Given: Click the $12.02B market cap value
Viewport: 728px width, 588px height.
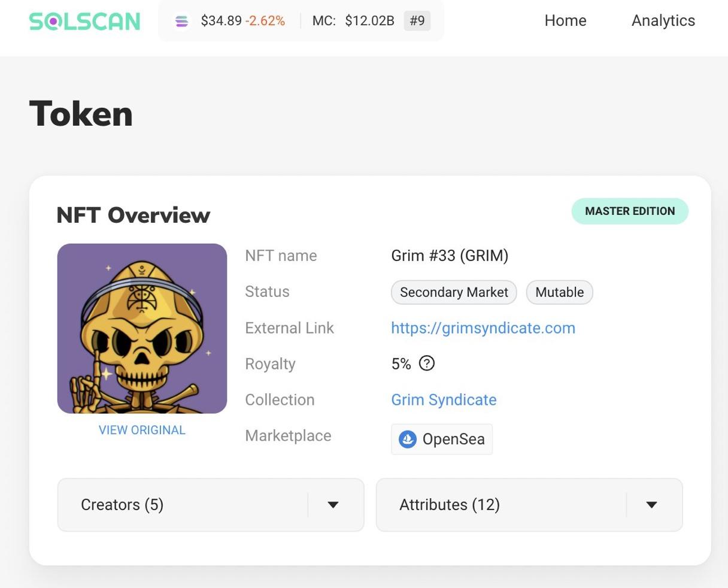Looking at the screenshot, I should [369, 21].
